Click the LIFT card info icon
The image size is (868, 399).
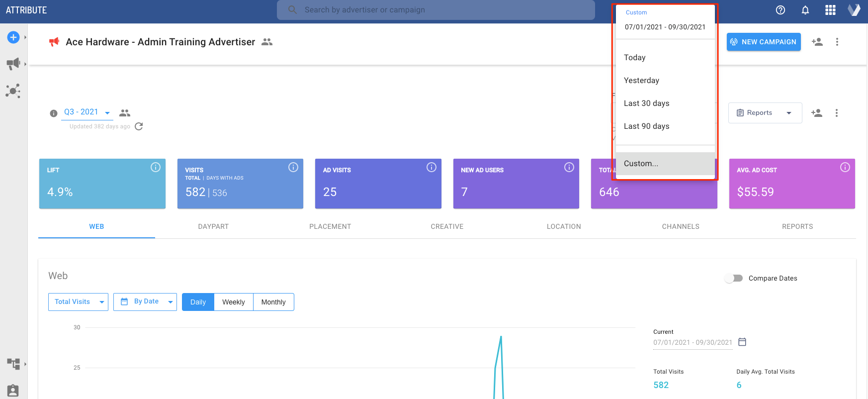156,167
